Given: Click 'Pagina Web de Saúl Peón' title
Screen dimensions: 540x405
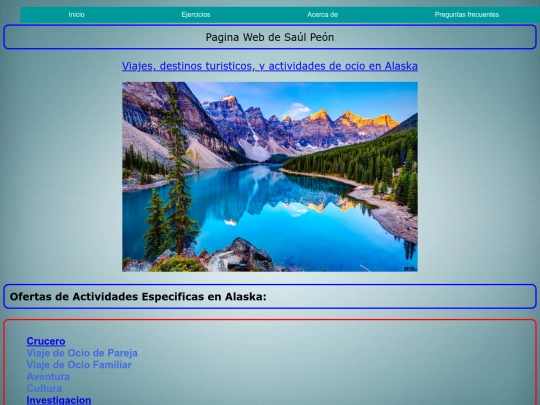Looking at the screenshot, I should tap(270, 37).
